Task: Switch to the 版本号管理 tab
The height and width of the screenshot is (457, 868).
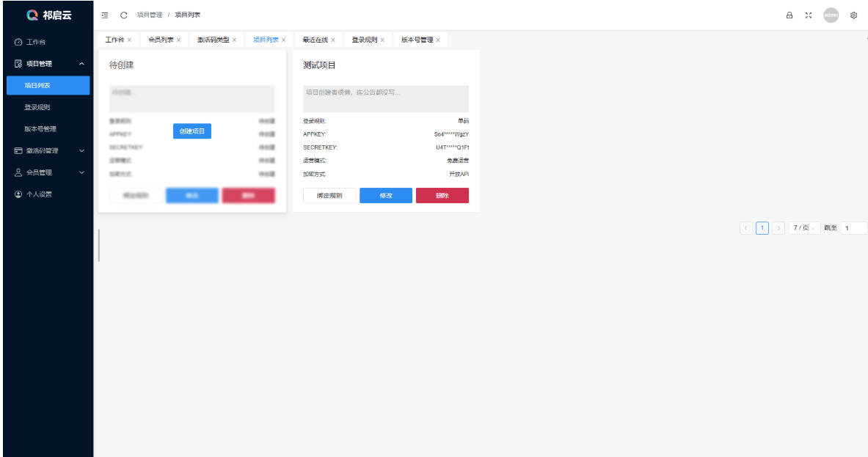Action: click(x=418, y=40)
